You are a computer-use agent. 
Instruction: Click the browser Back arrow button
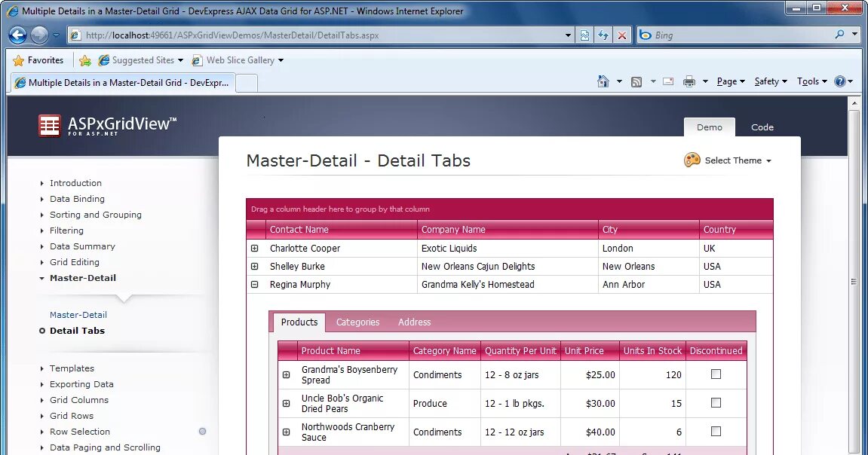pyautogui.click(x=17, y=35)
